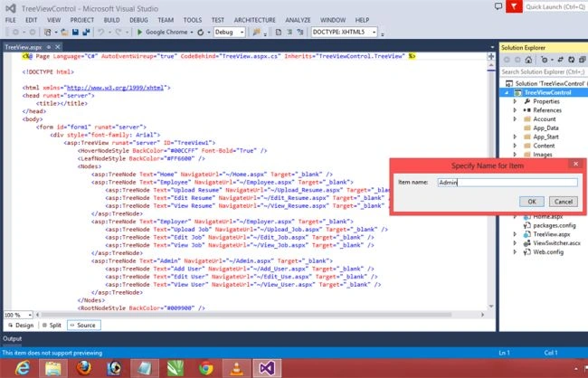Open the PROJECT menu
The height and width of the screenshot is (378, 588).
coord(82,20)
